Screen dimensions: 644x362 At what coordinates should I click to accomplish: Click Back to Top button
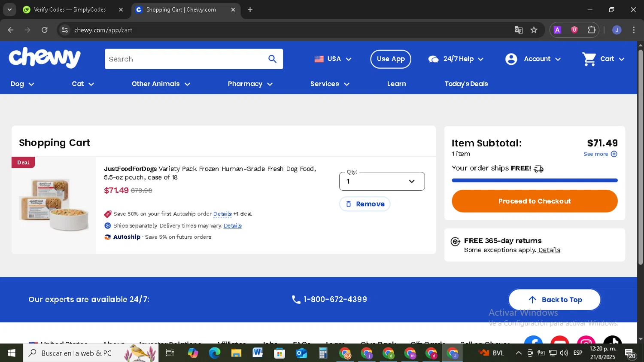coord(554,300)
